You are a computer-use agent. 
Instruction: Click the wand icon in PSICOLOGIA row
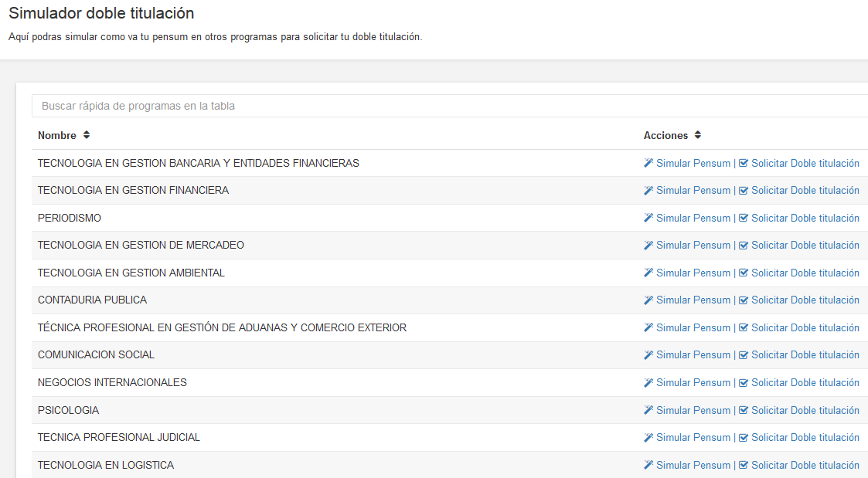coord(648,410)
